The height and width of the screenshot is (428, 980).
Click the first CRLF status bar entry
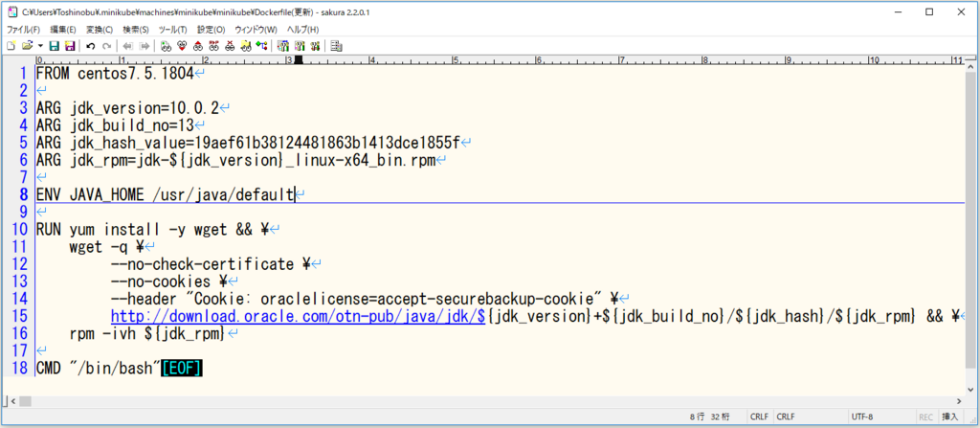point(759,417)
